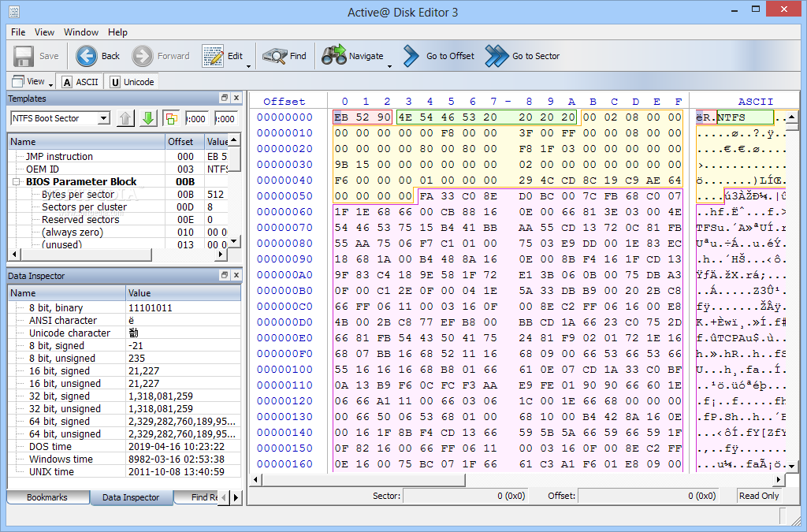
Task: Select the UNIX time value 2011-10-08
Action: (x=177, y=472)
